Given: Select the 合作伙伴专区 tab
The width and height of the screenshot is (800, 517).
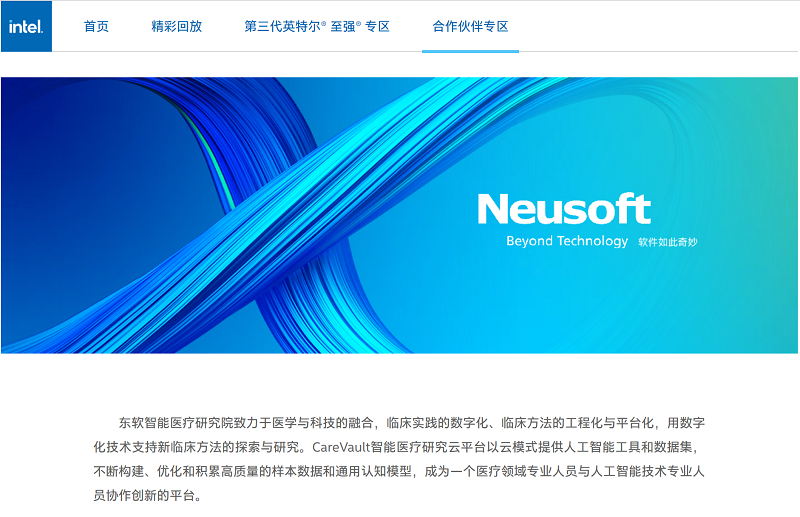Looking at the screenshot, I should 470,26.
